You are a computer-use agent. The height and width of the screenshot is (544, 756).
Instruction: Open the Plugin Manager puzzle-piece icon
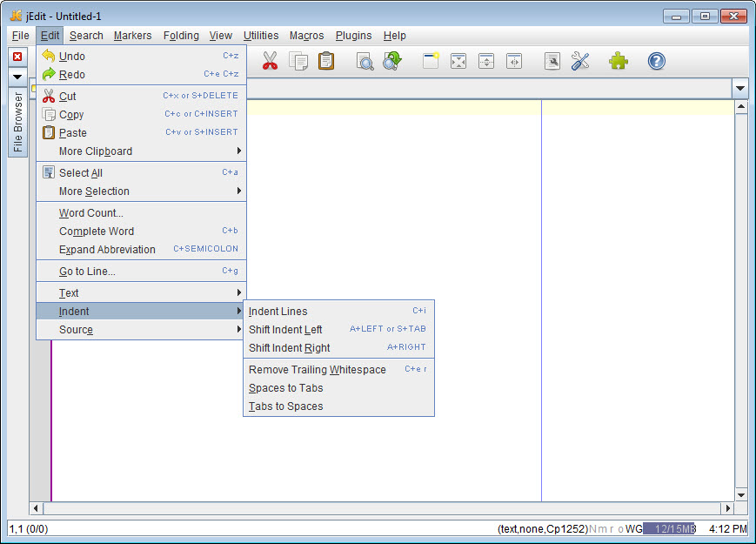click(x=618, y=61)
